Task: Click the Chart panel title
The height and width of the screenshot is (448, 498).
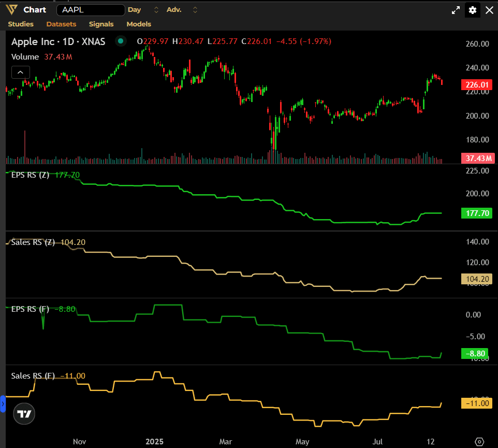Action: click(35, 10)
